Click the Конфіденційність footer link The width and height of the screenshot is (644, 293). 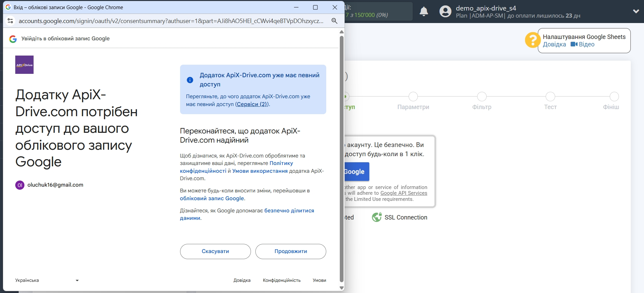tap(281, 280)
